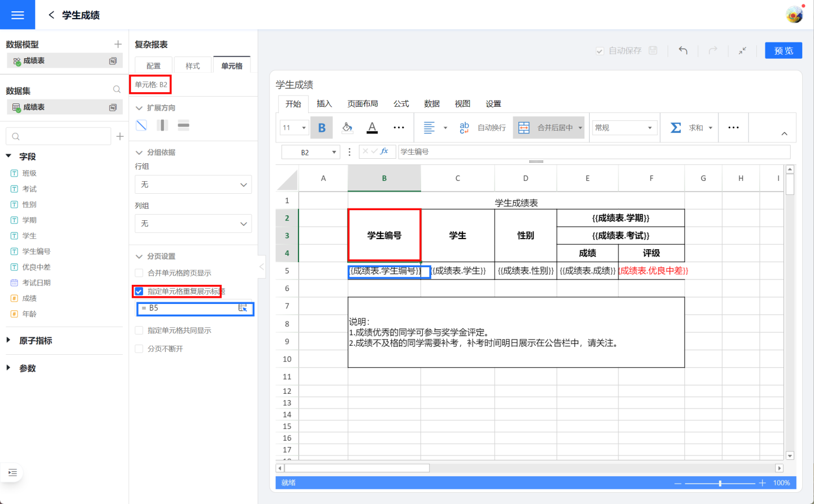Enable 合并单元格跨页显示 checkbox
This screenshot has height=504, width=814.
(x=139, y=273)
